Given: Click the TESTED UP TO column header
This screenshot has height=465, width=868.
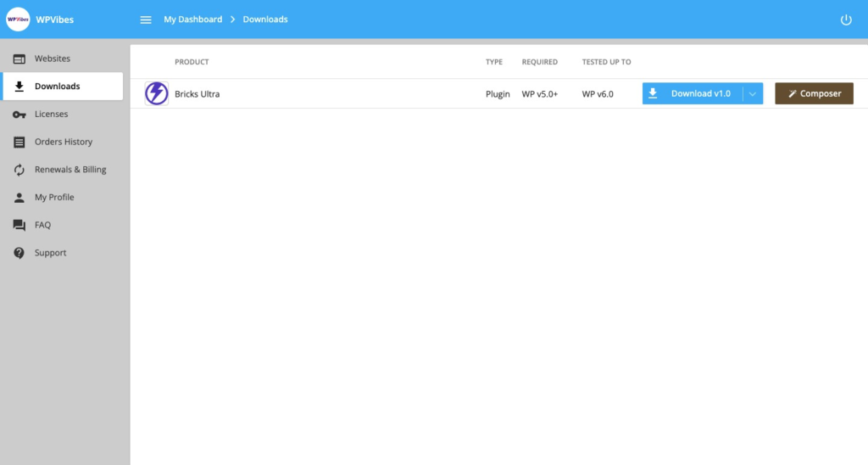Looking at the screenshot, I should [606, 62].
